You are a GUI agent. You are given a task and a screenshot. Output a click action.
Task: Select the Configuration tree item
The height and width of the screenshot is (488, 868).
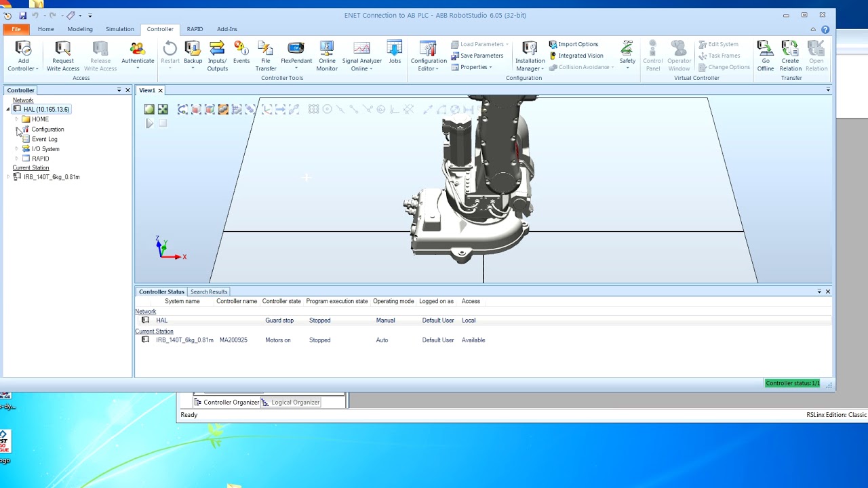coord(47,129)
